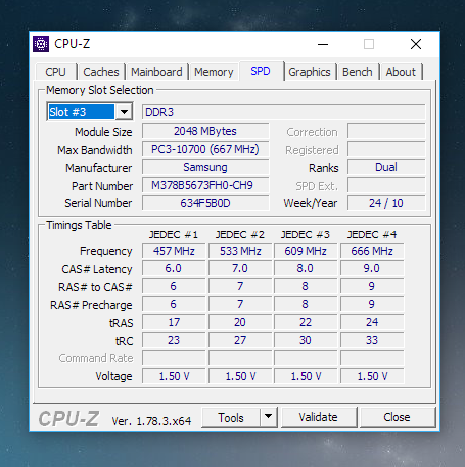The width and height of the screenshot is (465, 467).
Task: Close the CPU-Z window with X
Action: tap(416, 44)
